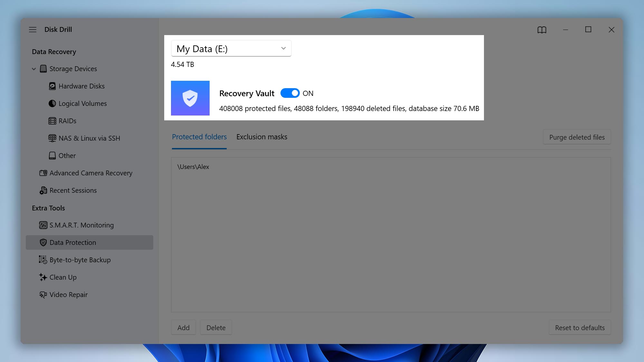Switch to Protected folders tab
Viewport: 644px width, 362px height.
[199, 137]
